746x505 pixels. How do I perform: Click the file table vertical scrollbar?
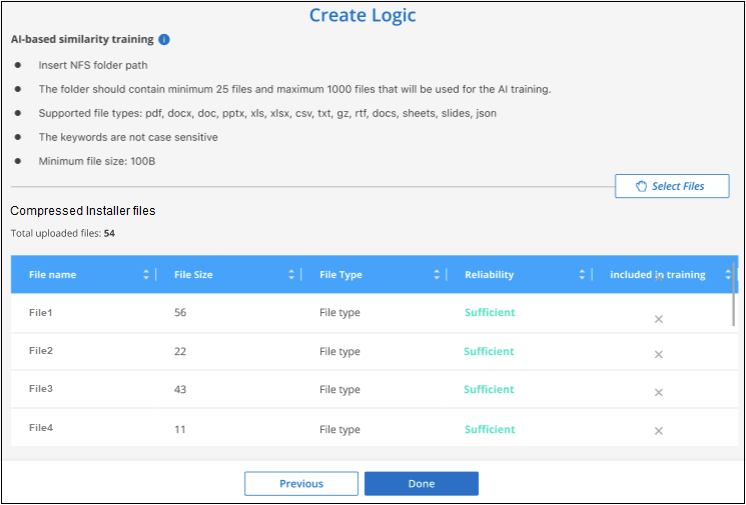[x=734, y=294]
